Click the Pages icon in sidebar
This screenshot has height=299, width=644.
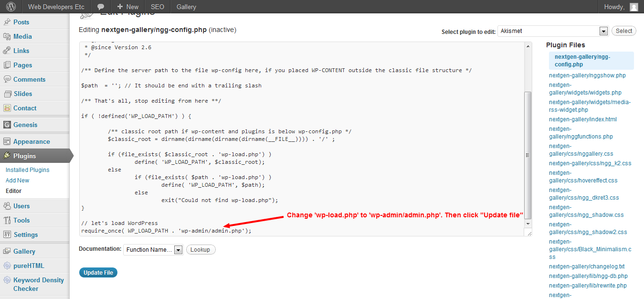click(x=7, y=65)
